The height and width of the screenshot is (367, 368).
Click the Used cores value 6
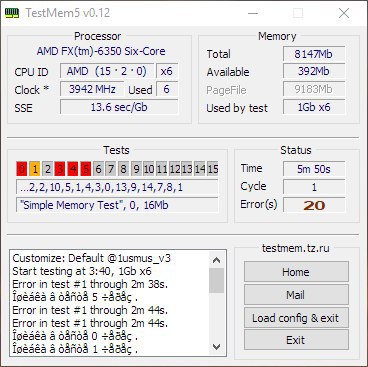pyautogui.click(x=166, y=89)
